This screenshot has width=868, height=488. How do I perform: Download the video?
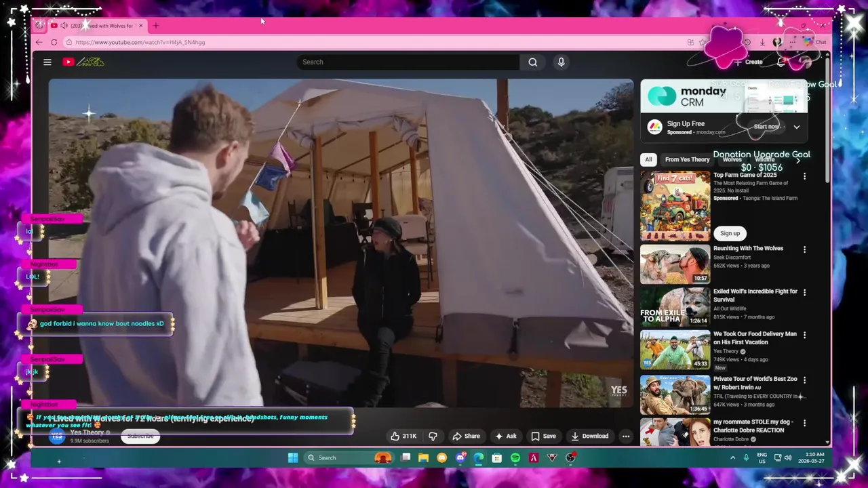pos(590,436)
